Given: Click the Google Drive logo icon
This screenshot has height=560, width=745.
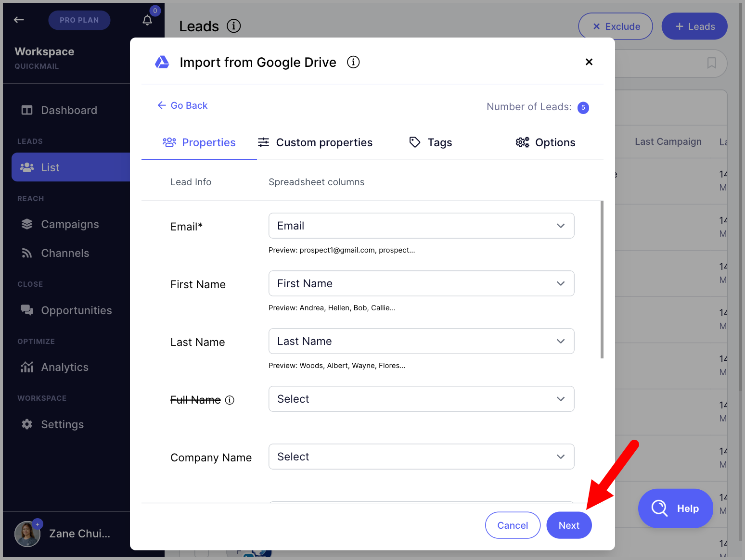Looking at the screenshot, I should pos(162,62).
